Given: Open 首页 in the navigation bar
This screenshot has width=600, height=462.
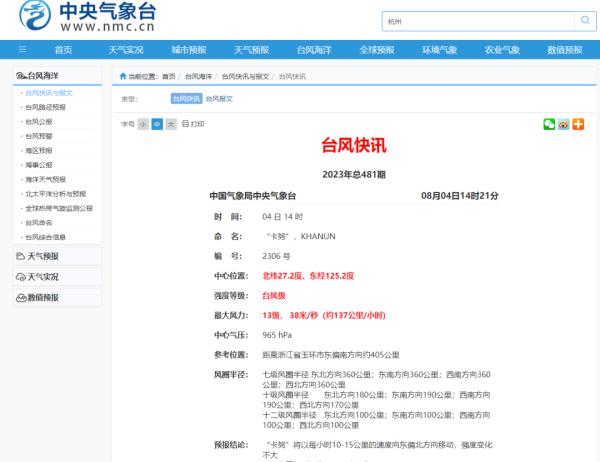Looking at the screenshot, I should click(x=64, y=50).
